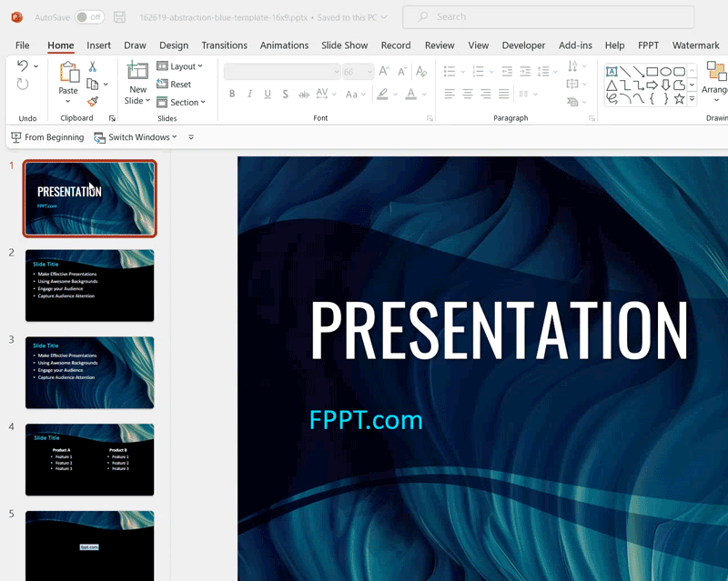Viewport: 728px width, 581px height.
Task: Click the bulleted list icon
Action: pos(449,70)
